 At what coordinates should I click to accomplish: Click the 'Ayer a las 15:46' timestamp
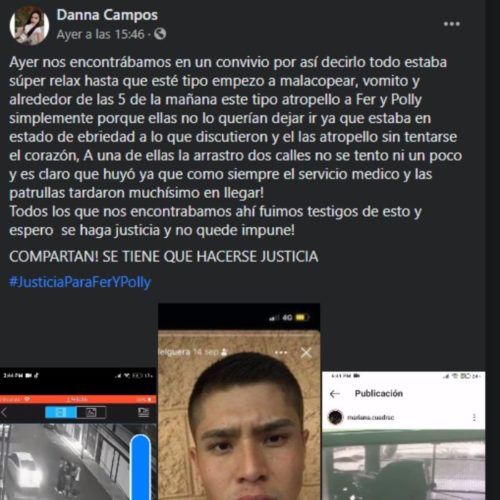(101, 34)
